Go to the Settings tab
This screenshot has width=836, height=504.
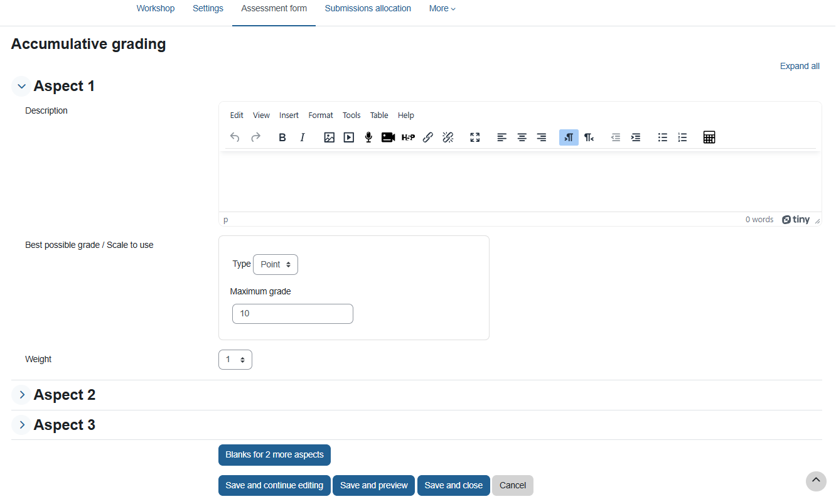(x=208, y=9)
